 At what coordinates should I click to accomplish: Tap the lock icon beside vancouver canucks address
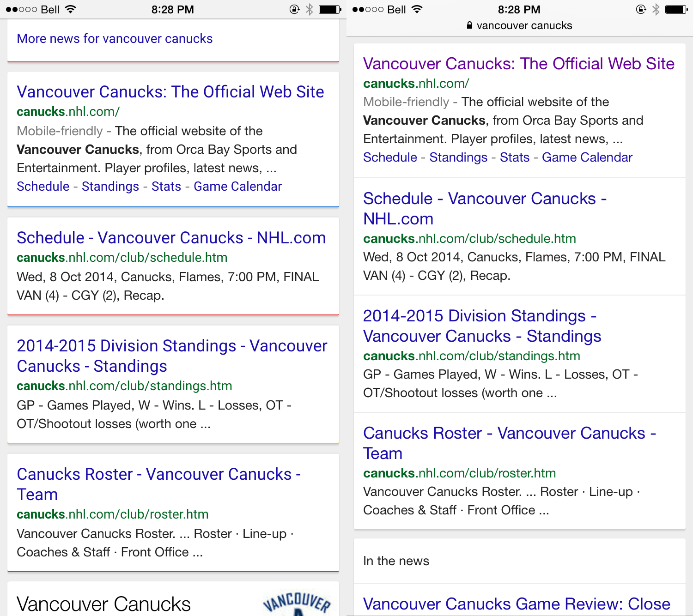coord(469,25)
